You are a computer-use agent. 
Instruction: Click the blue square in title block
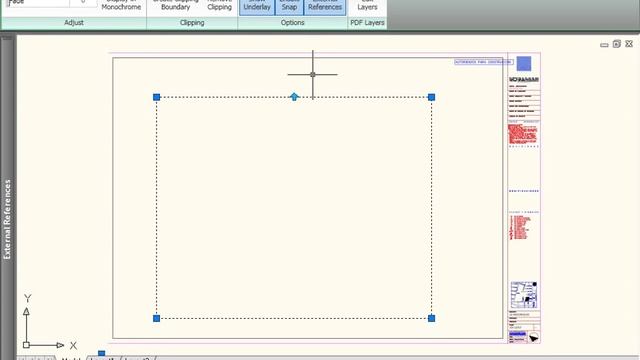coord(524,64)
